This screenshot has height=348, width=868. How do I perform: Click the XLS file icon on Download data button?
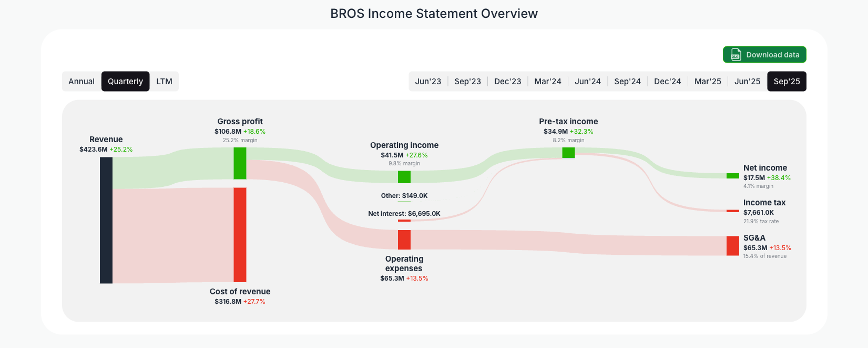[736, 54]
